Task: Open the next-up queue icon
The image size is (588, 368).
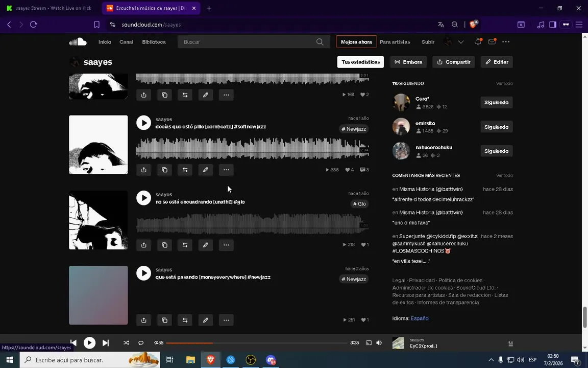Action: coord(510,343)
